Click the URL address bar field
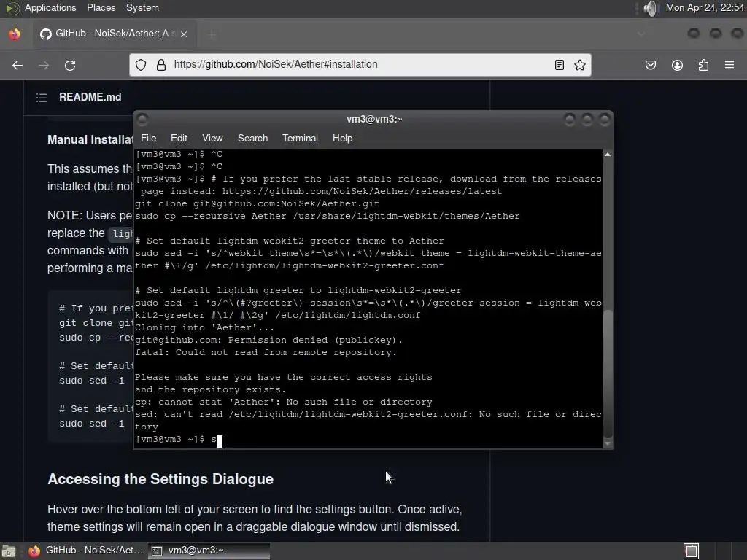This screenshot has width=747, height=560. pos(360,65)
